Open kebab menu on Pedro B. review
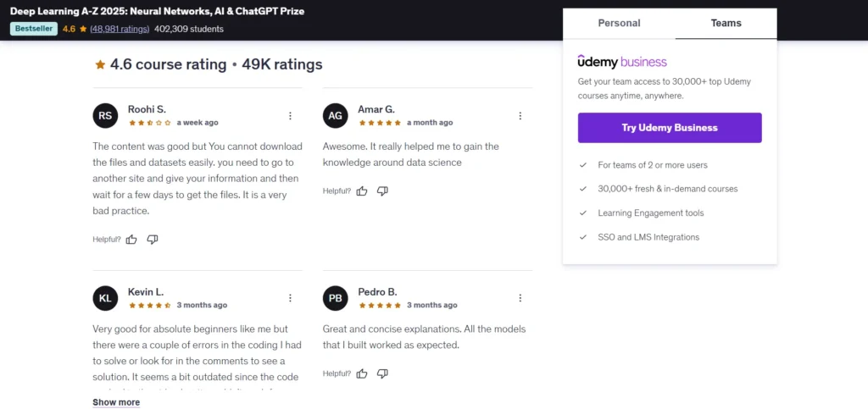 click(520, 298)
